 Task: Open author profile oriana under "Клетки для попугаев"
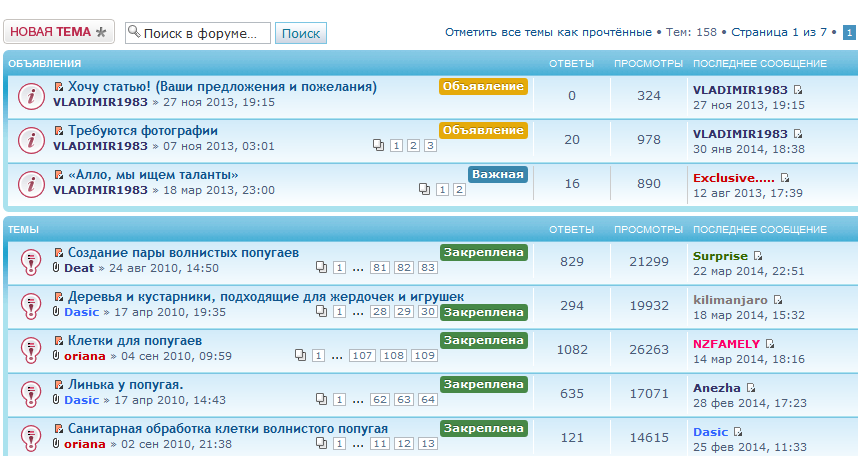point(84,356)
